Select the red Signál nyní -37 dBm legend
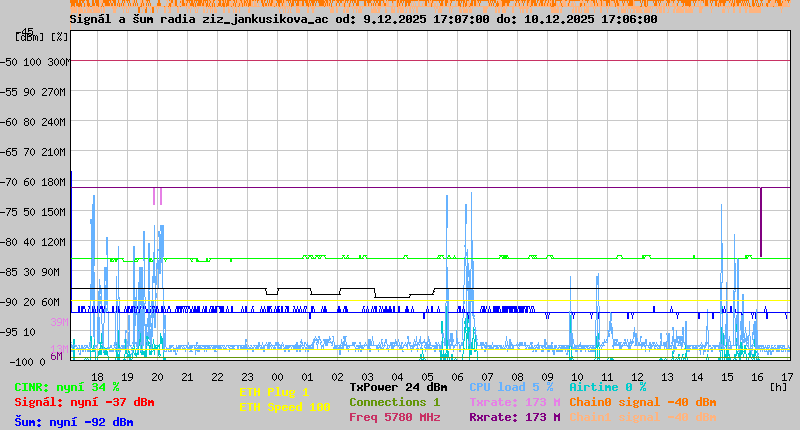The image size is (800, 430). point(84,402)
